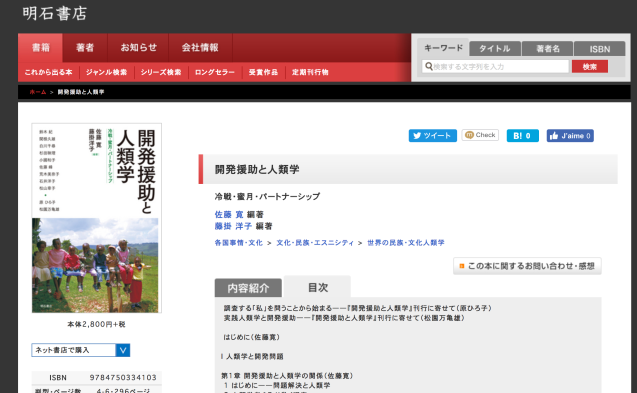Click the 明石書店 site logo
The height and width of the screenshot is (393, 637).
tap(54, 13)
